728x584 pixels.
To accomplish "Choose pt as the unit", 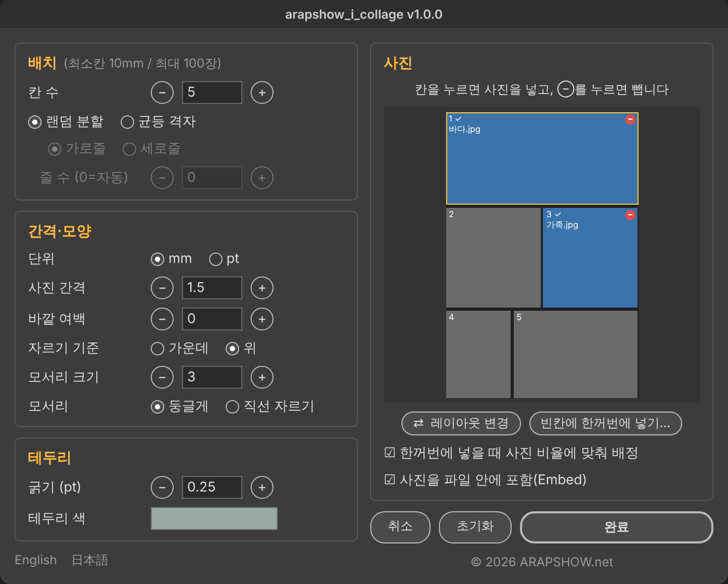I will pos(224,259).
